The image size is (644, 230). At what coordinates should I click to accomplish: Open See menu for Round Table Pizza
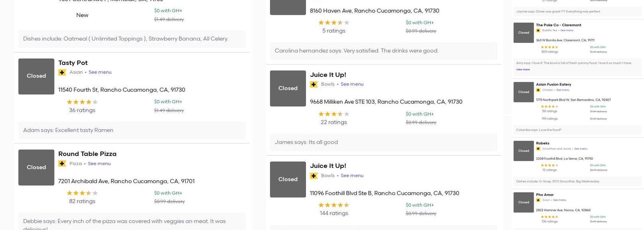click(99, 164)
